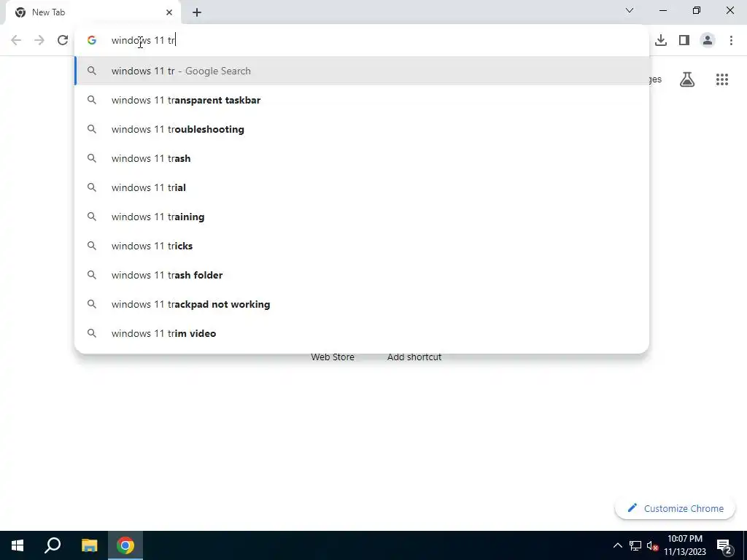Open Chrome downloads icon
747x560 pixels.
pos(661,41)
